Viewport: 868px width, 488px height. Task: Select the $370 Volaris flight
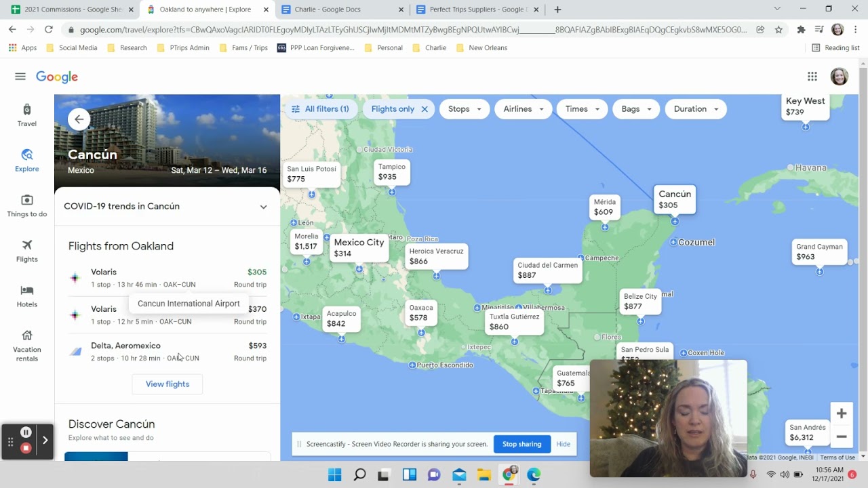[x=167, y=315]
